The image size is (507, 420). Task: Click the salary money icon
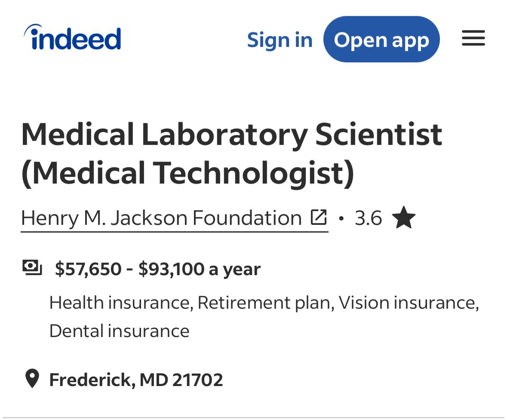(32, 268)
